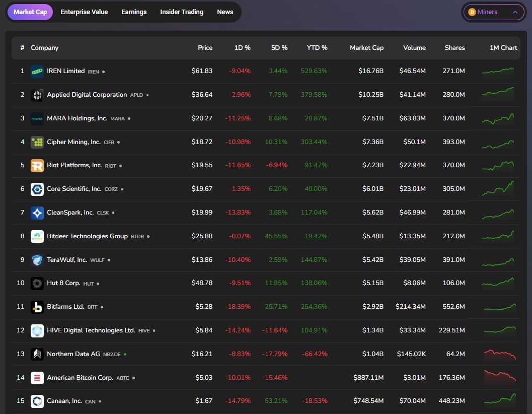
Task: Select the Insider Trading tab
Action: tap(182, 12)
